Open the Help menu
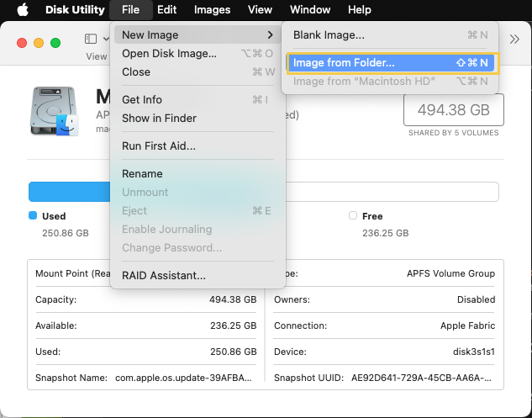 (x=359, y=10)
